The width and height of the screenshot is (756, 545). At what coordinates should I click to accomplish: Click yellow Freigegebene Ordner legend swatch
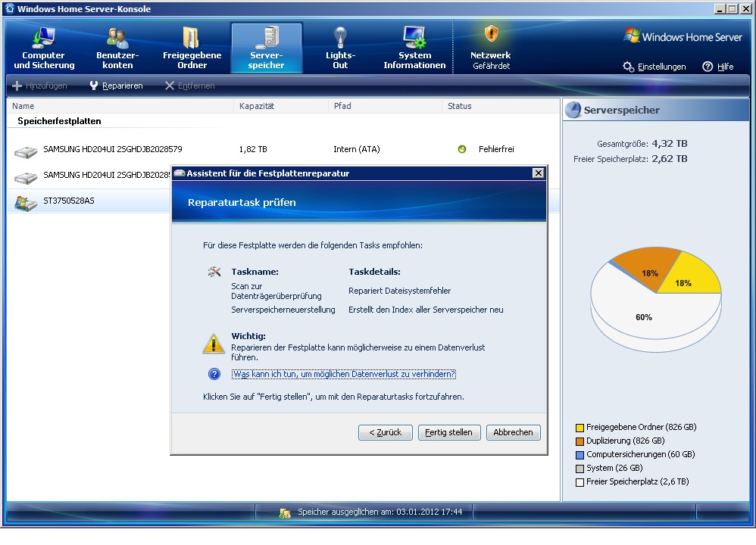click(x=579, y=427)
